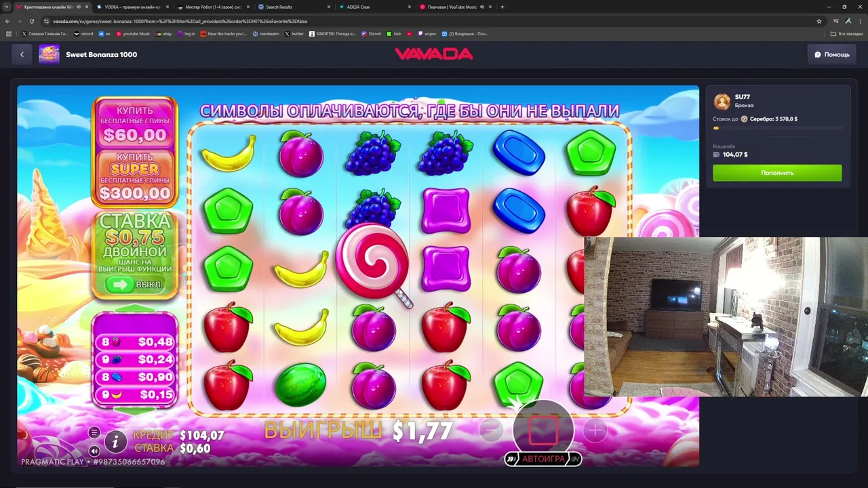Click the $0,90 blue candy win row
868x488 pixels.
coord(136,377)
